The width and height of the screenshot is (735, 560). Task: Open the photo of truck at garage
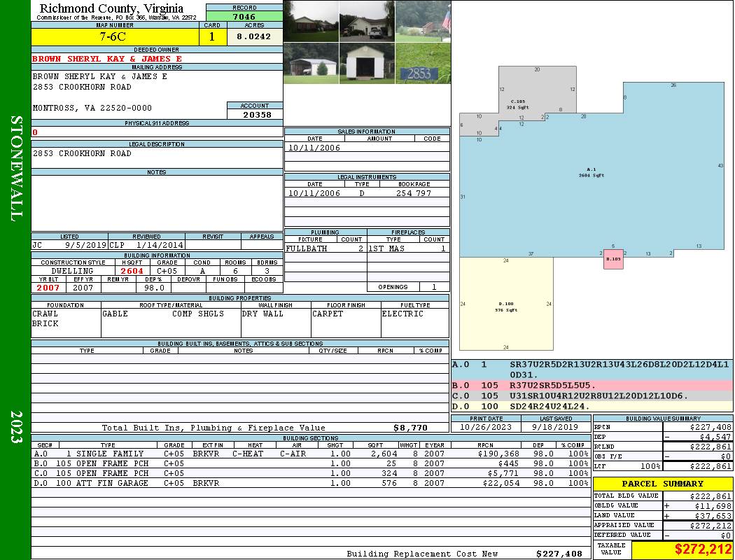[367, 21]
